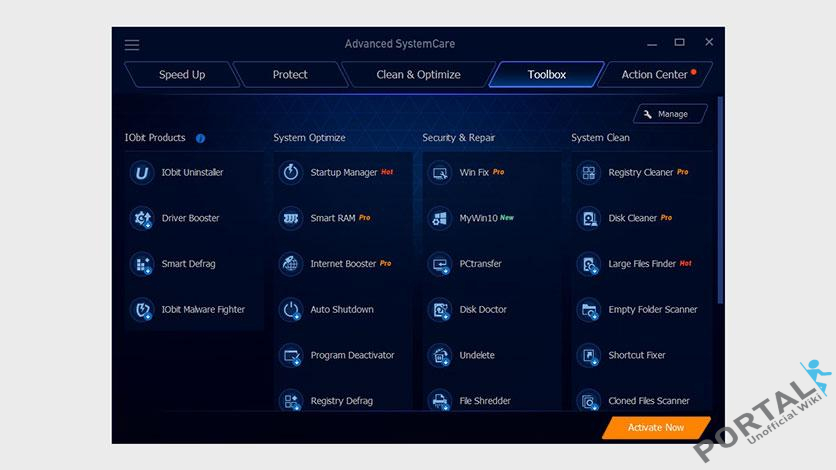The image size is (836, 470).
Task: Click the Activate Now button
Action: point(656,428)
